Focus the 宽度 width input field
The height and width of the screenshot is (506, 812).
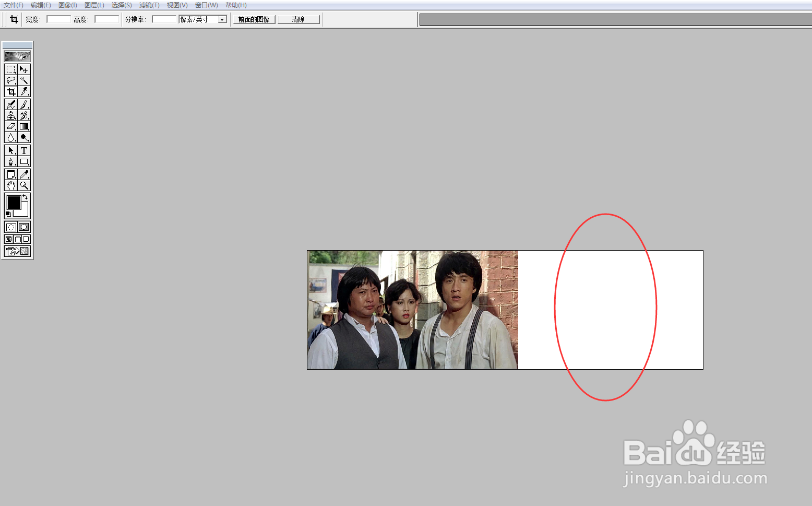click(x=58, y=19)
